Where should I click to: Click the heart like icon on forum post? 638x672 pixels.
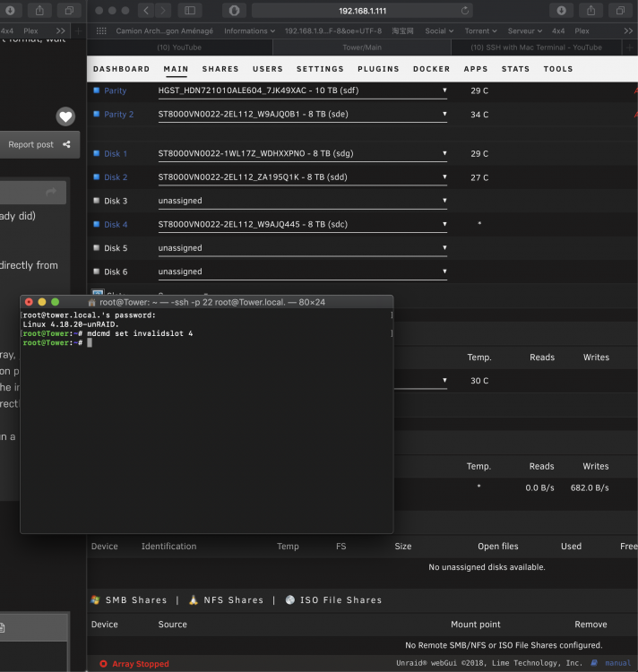click(65, 116)
